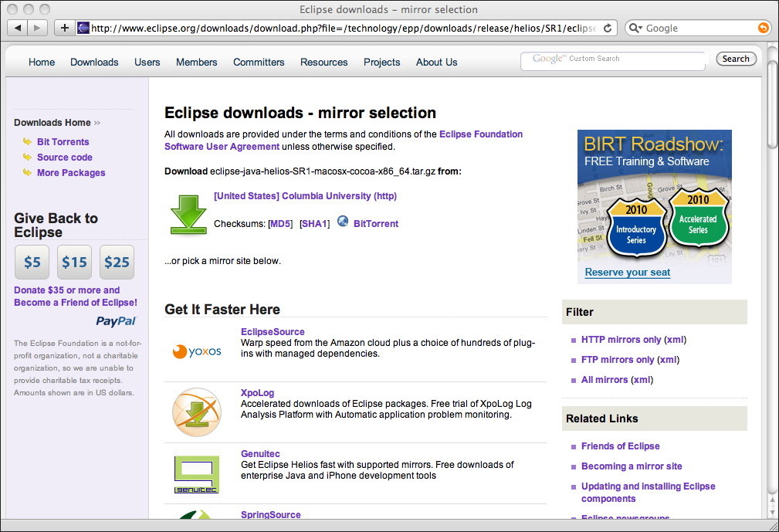Open the Friends of Eclipse link
The height and width of the screenshot is (532, 779).
(621, 446)
